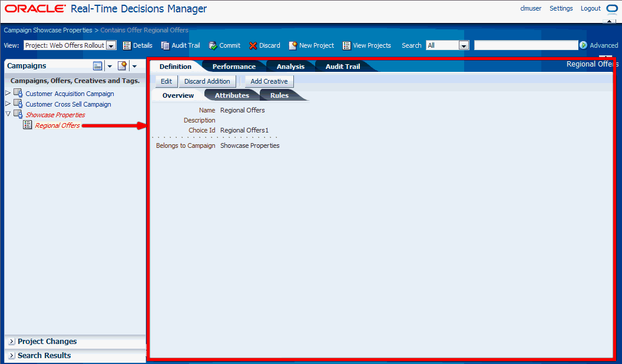Click the Campaigns panel list view icon
Image resolution: width=622 pixels, height=364 pixels.
98,66
